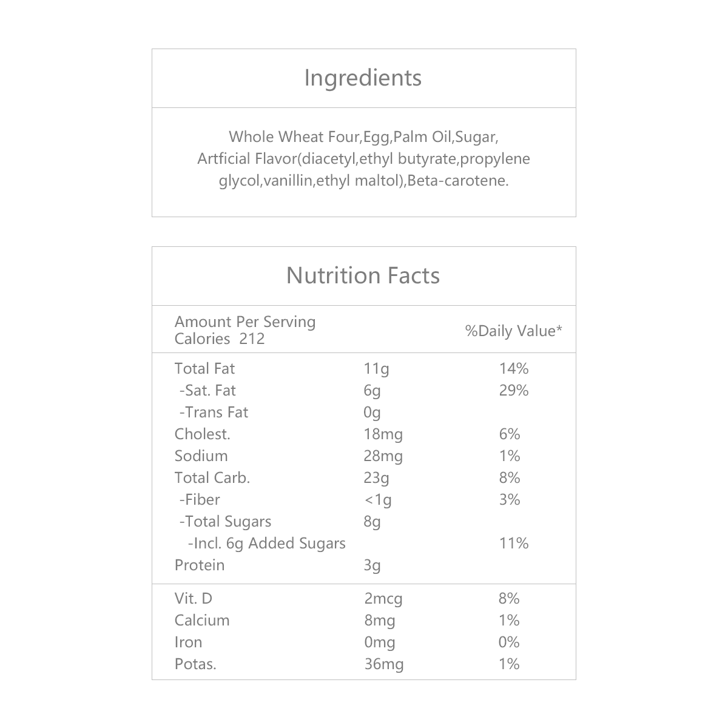Viewport: 728px width, 728px height.
Task: Click the -Fiber row label
Action: pyautogui.click(x=200, y=500)
